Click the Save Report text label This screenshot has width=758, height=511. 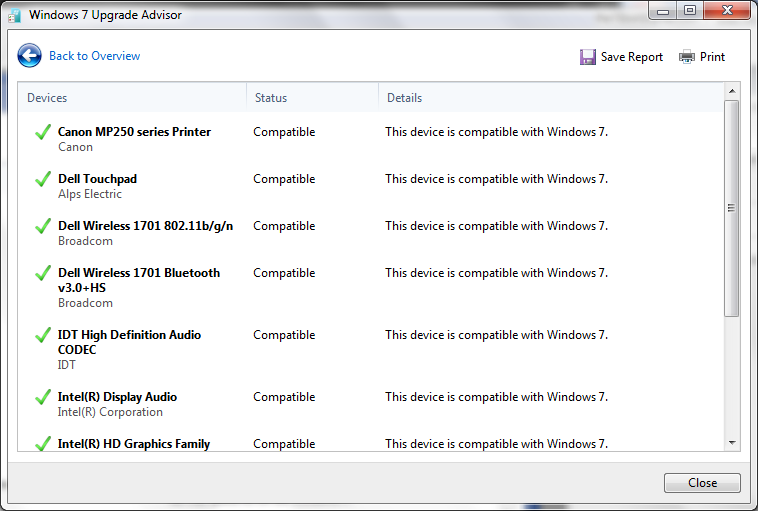(x=631, y=57)
